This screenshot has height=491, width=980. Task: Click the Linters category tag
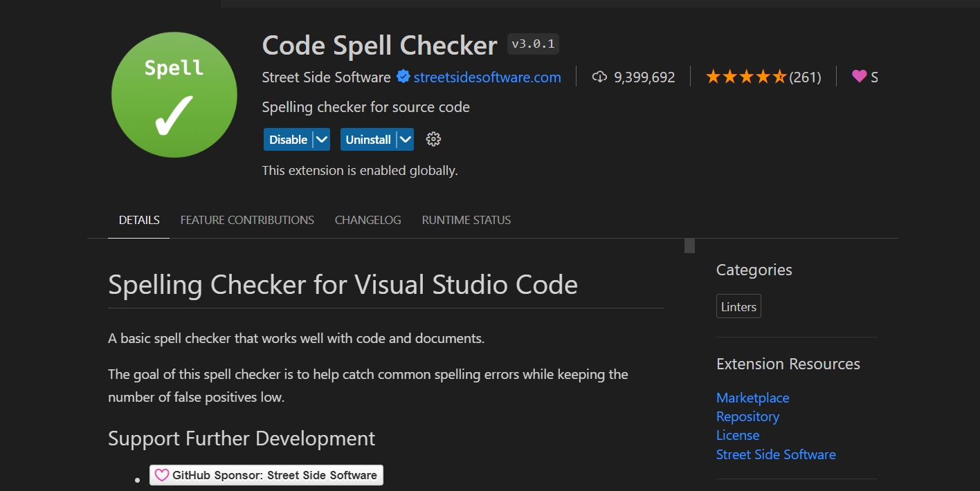pyautogui.click(x=738, y=307)
